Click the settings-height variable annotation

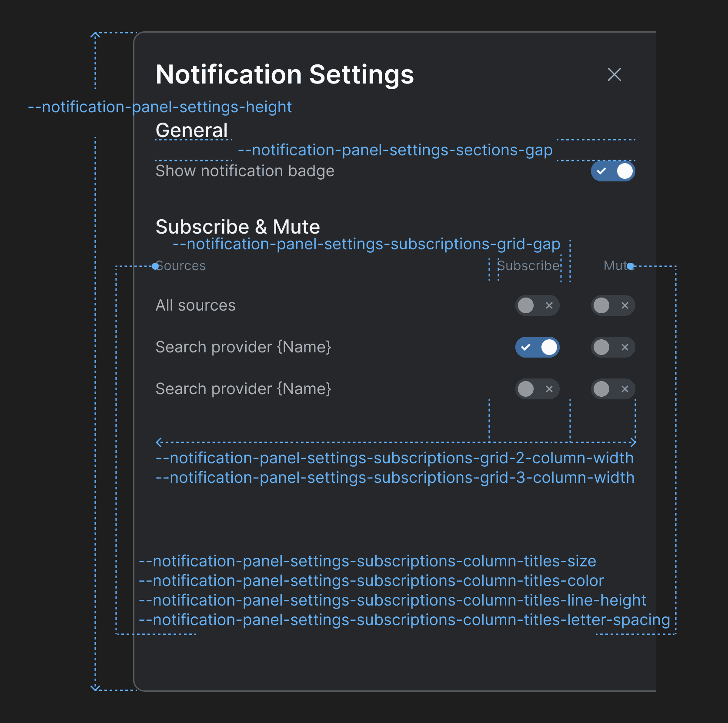(160, 107)
